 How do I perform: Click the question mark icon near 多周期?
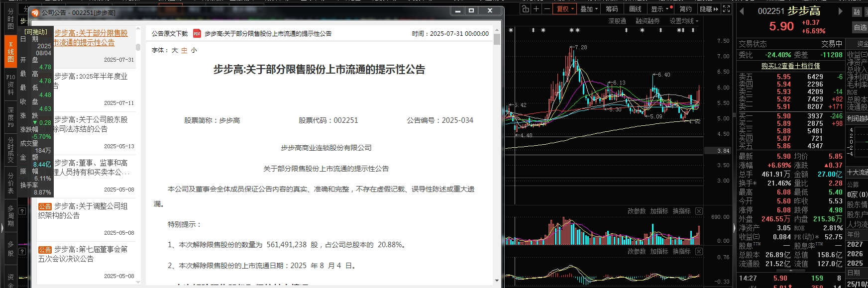(x=22, y=211)
